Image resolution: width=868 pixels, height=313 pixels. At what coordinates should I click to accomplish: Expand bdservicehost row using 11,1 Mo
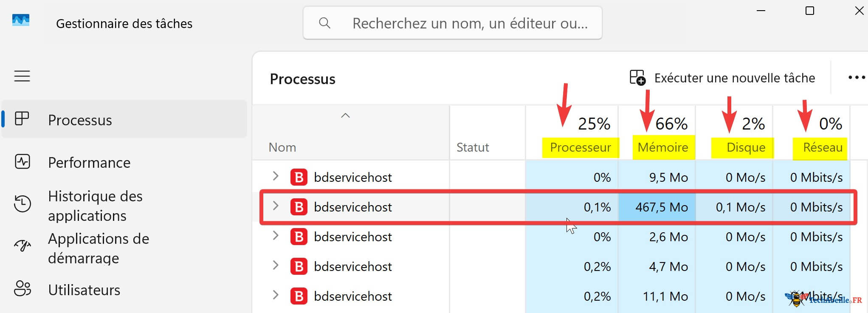(276, 295)
